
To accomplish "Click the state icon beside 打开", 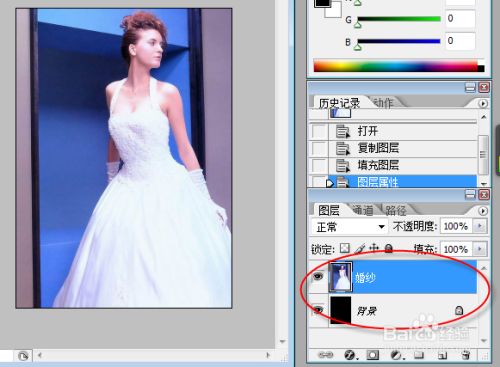I will click(x=342, y=131).
